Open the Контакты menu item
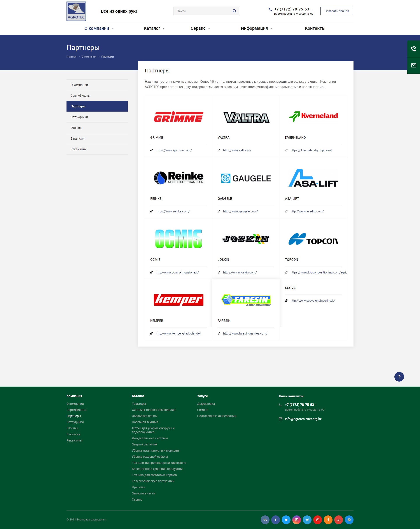The width and height of the screenshot is (420, 529). 315,28
